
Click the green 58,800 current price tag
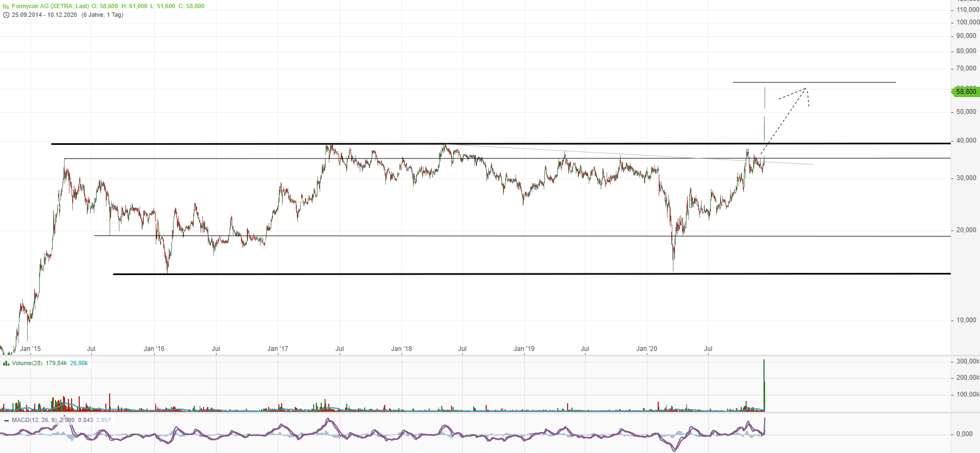pyautogui.click(x=965, y=92)
